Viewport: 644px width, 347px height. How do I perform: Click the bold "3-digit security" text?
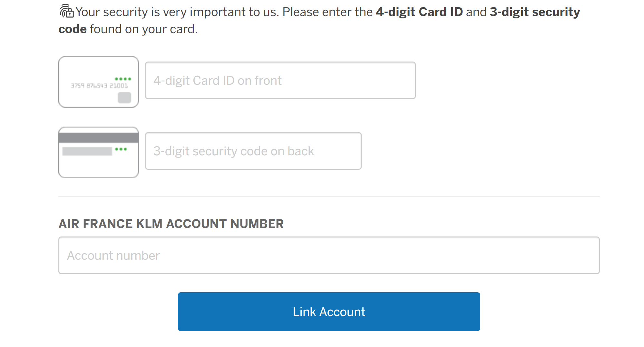pyautogui.click(x=535, y=12)
